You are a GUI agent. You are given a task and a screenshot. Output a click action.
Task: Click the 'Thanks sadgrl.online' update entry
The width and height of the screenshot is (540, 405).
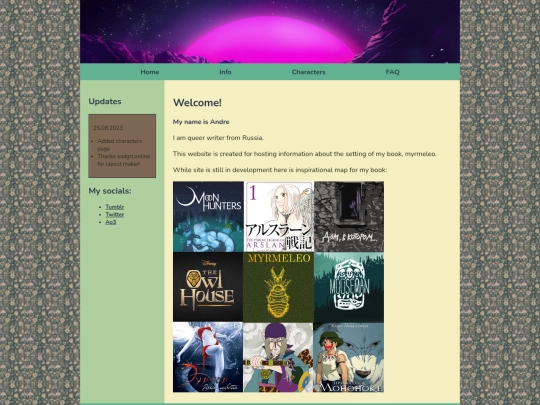pos(123,160)
